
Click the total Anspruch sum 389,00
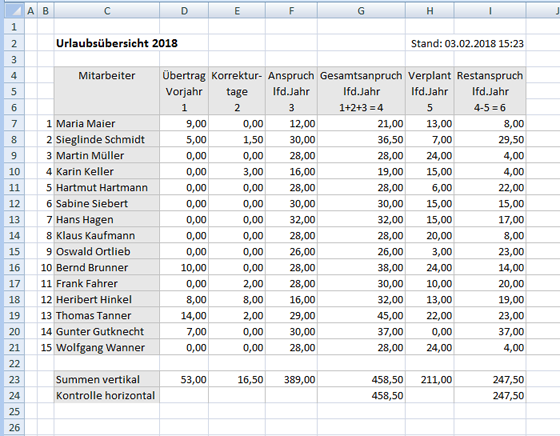point(291,379)
